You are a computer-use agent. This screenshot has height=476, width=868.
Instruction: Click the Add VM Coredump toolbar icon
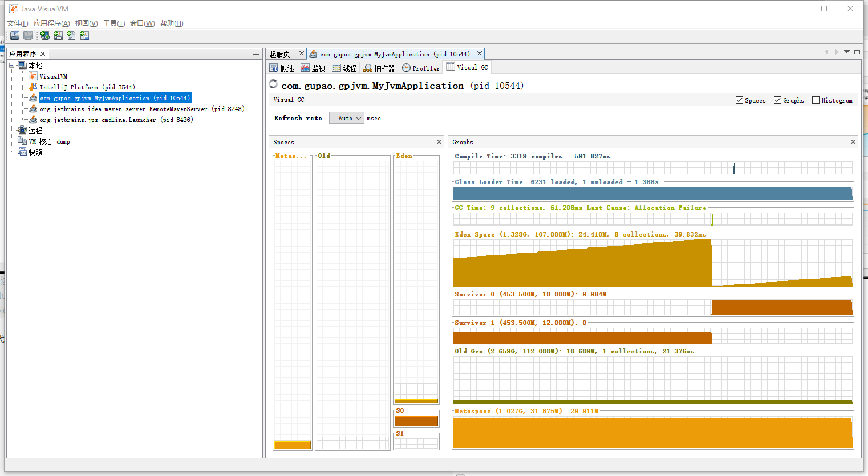tap(71, 35)
